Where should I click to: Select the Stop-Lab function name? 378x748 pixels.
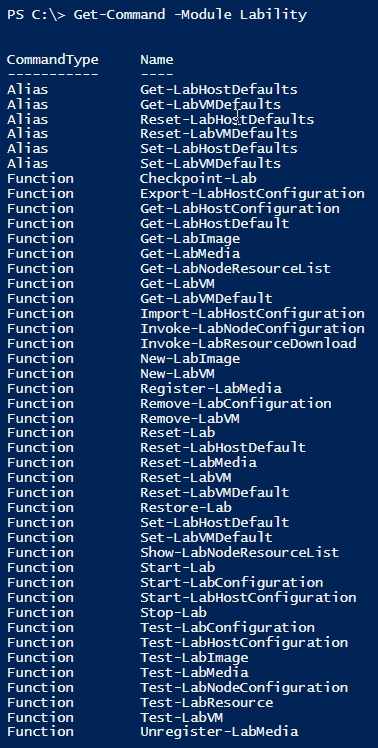(173, 613)
